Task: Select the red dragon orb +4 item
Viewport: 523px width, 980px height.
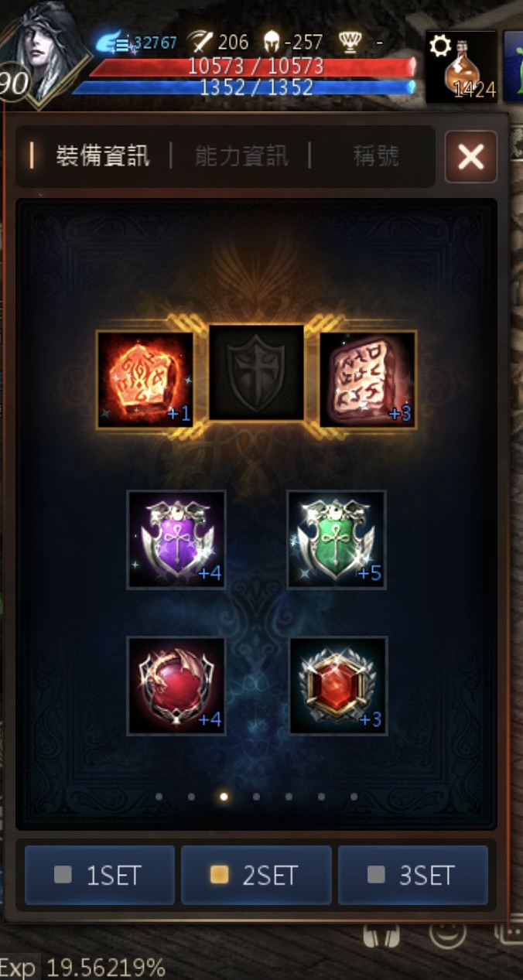Action: (176, 686)
